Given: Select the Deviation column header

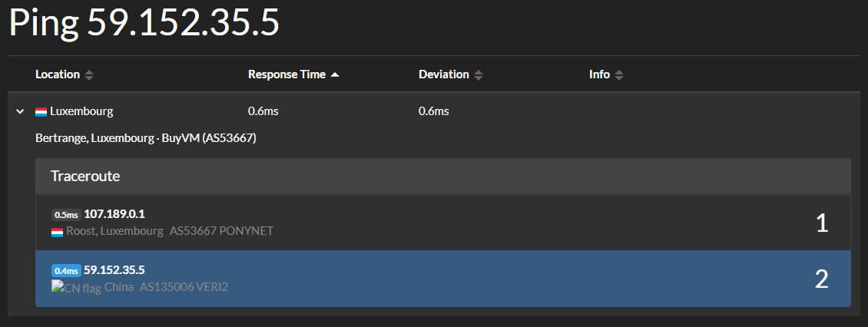Looking at the screenshot, I should 444,74.
